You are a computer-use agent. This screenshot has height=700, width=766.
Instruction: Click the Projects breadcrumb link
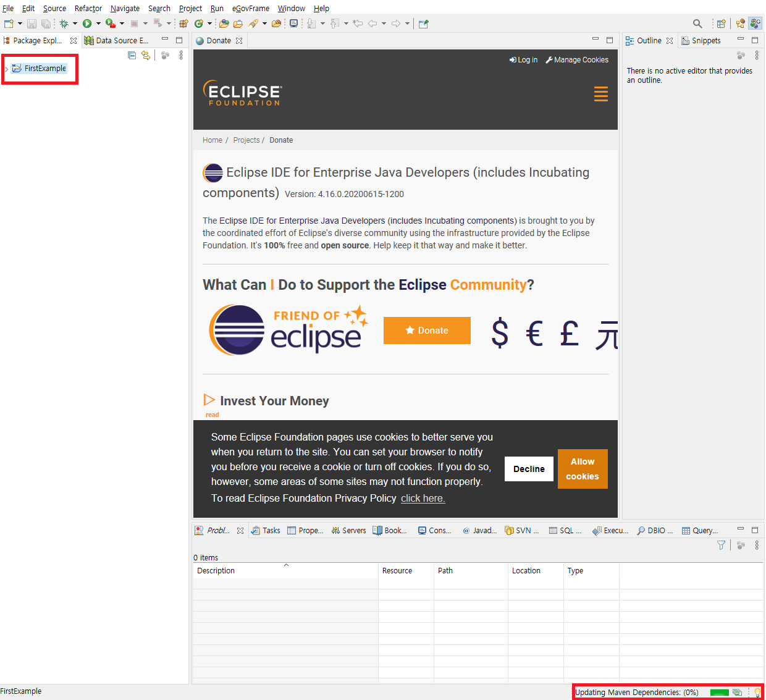(246, 140)
